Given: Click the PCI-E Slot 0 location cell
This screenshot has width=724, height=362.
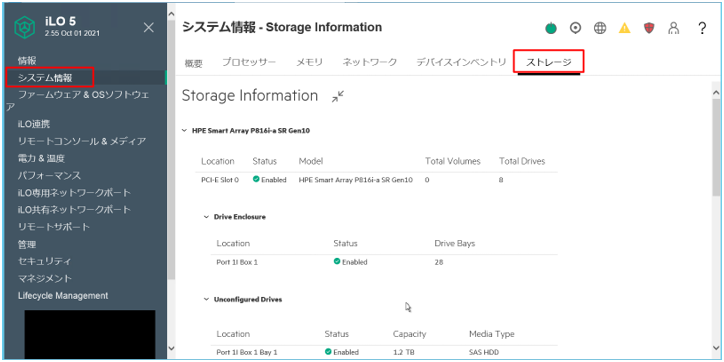Looking at the screenshot, I should coord(220,180).
